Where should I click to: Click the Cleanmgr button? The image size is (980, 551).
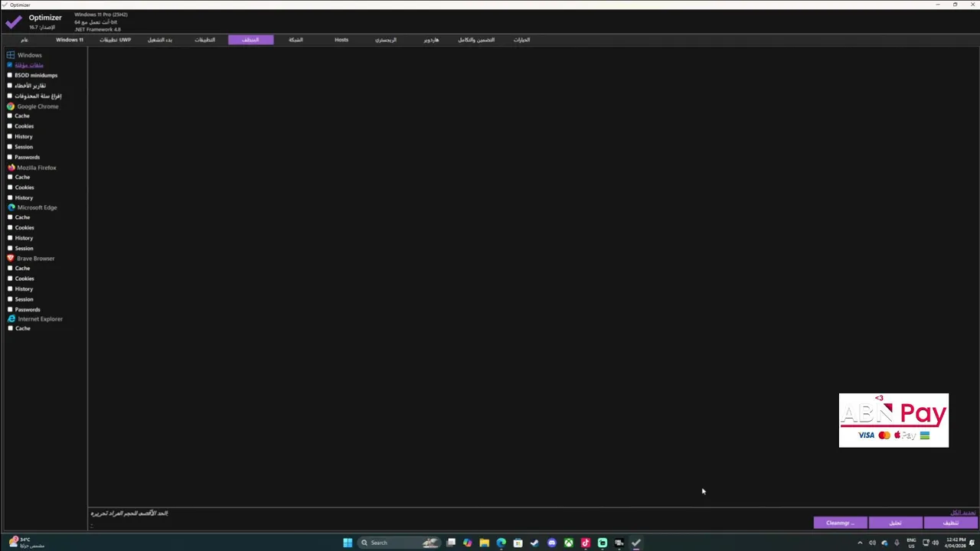coord(840,523)
